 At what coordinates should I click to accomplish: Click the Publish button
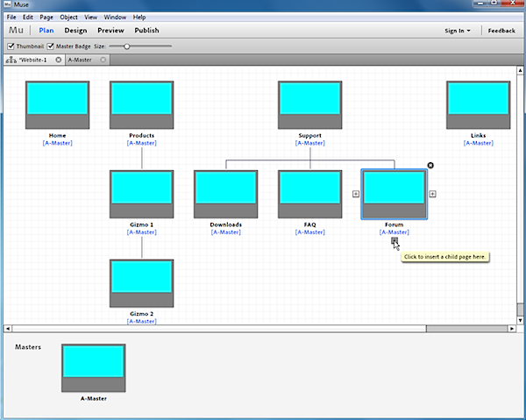(146, 31)
